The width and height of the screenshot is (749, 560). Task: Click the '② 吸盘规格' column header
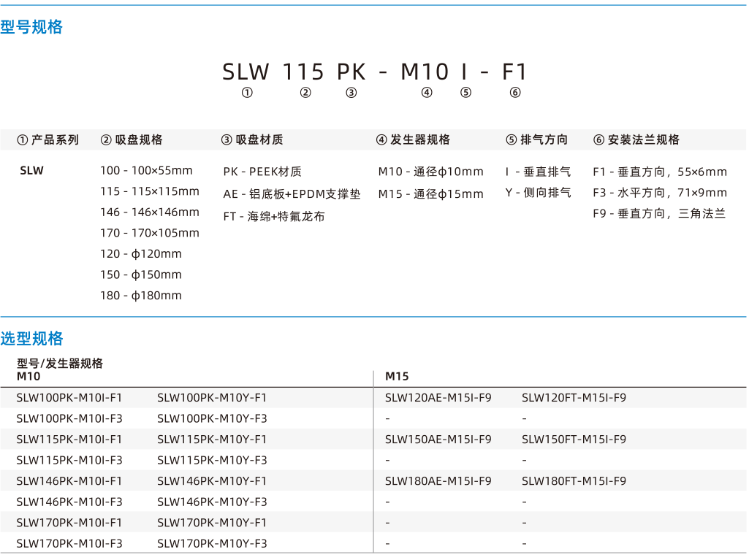[132, 140]
